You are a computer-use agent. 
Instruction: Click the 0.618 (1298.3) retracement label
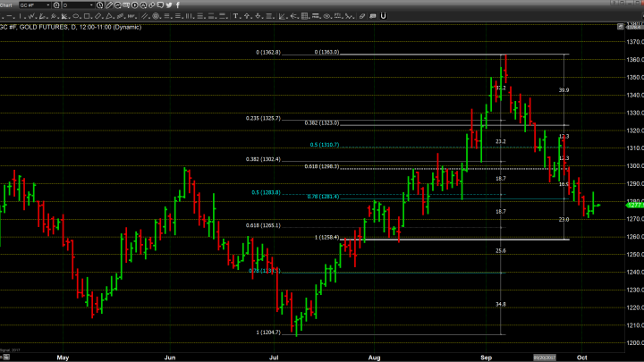(x=322, y=166)
